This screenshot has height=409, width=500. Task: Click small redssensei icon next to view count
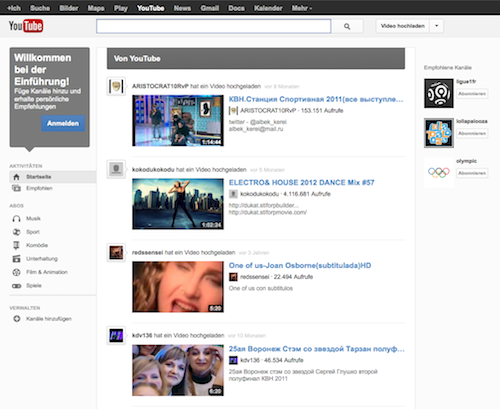(x=233, y=277)
